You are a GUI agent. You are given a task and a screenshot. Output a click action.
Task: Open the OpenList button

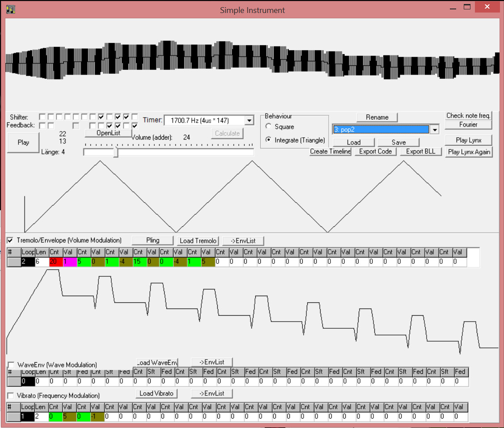(108, 133)
